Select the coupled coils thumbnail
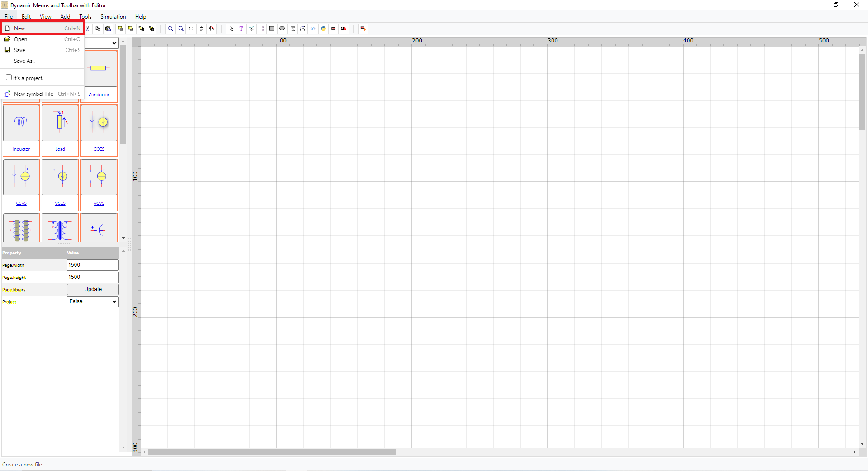Screen dimensions: 868x471 (x=21, y=229)
